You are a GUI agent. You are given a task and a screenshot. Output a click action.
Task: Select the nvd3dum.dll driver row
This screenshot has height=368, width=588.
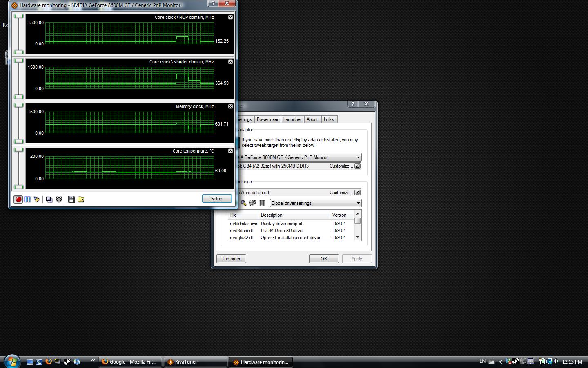[291, 231]
